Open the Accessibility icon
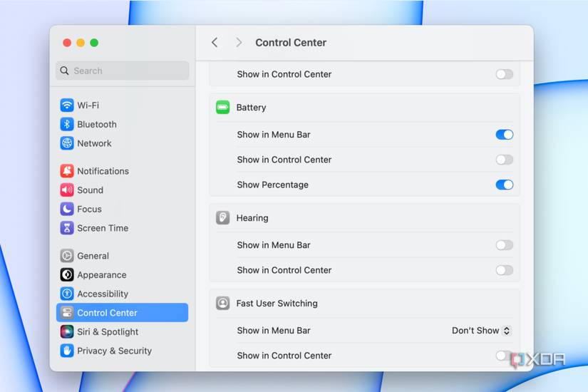 (x=67, y=294)
